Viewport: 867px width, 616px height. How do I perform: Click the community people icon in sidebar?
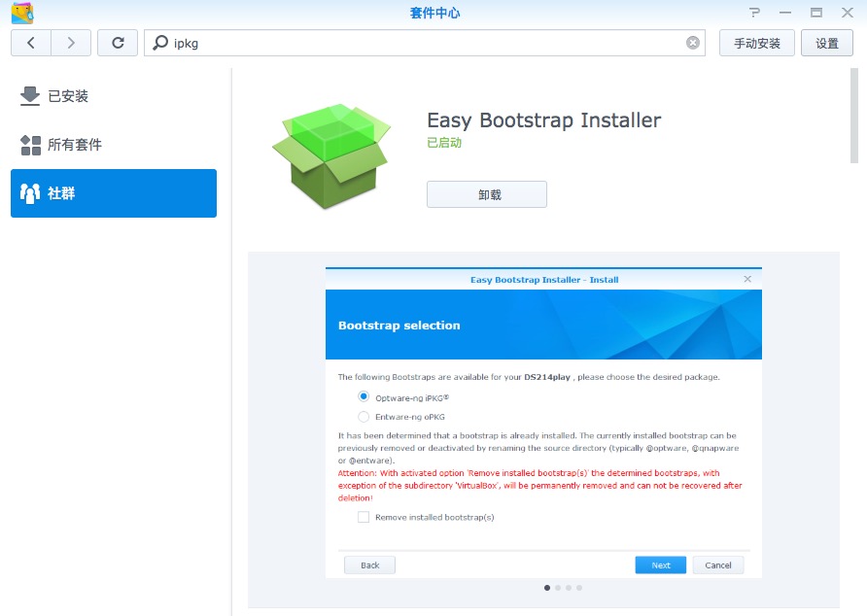click(30, 193)
